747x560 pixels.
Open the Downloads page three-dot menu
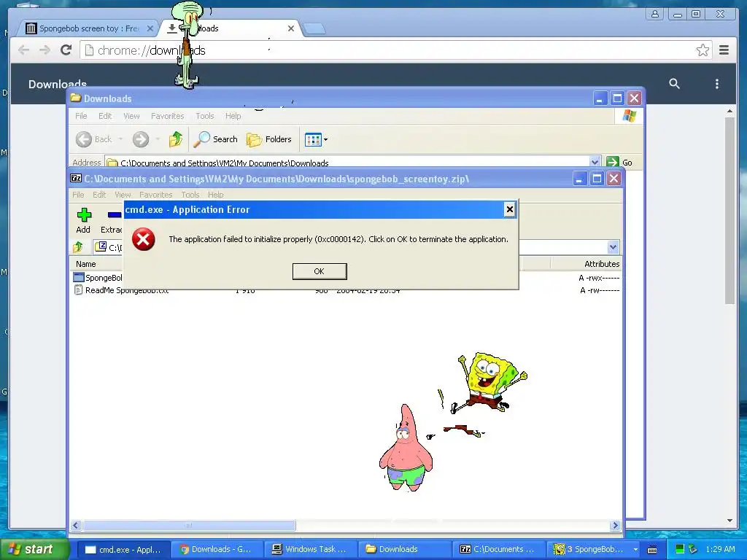click(x=716, y=84)
